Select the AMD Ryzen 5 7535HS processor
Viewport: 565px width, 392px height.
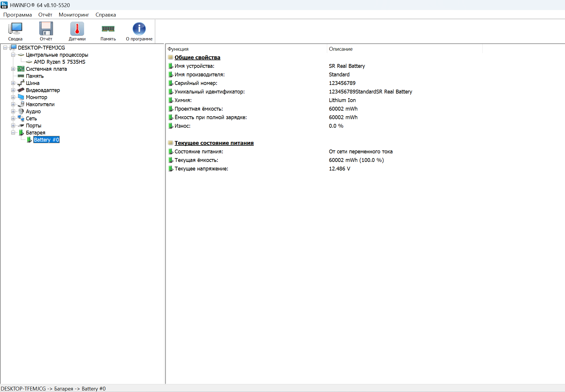[x=59, y=62]
